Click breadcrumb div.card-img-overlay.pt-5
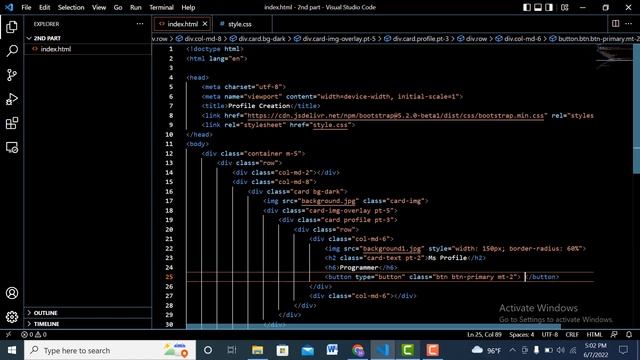 click(x=339, y=39)
